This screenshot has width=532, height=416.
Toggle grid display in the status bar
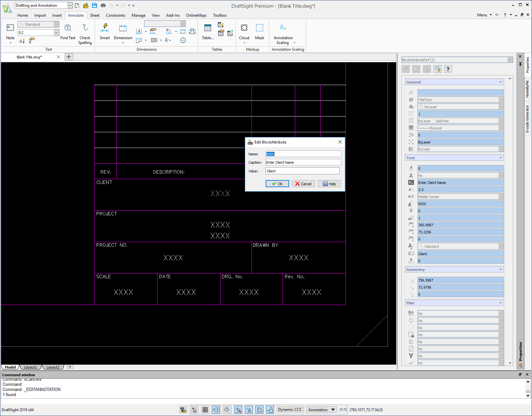[x=205, y=410]
